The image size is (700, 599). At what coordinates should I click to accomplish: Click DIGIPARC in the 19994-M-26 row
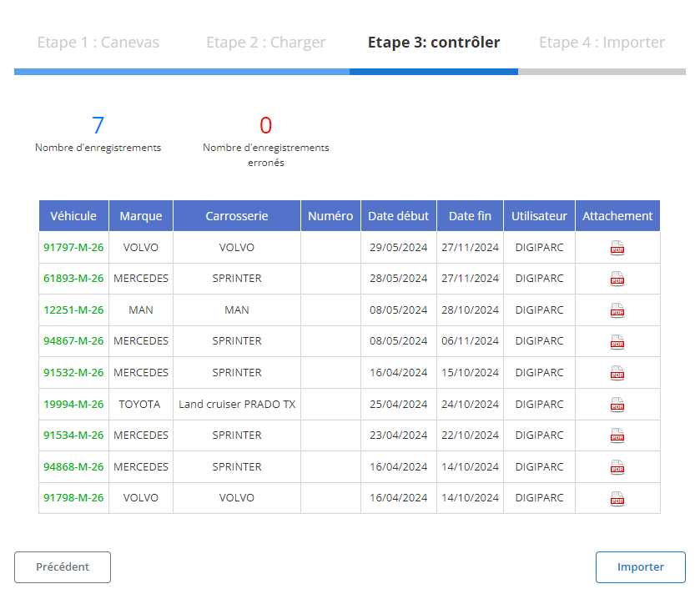539,405
